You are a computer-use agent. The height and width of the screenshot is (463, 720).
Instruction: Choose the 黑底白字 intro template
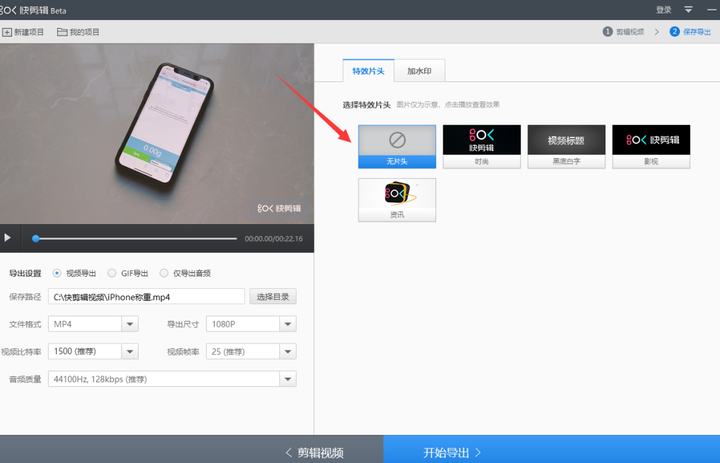[566, 147]
